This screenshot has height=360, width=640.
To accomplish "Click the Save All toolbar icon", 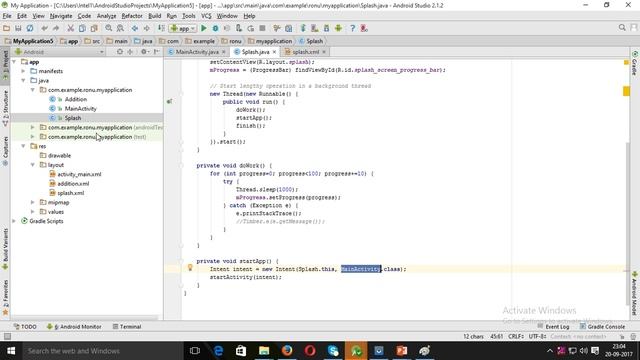I will click(18, 28).
